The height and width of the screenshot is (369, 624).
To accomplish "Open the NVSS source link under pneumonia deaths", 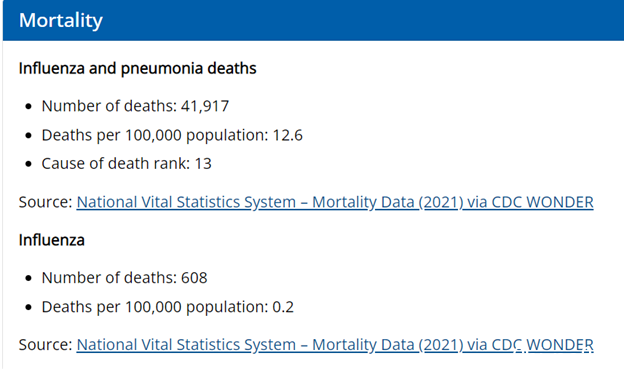I will click(335, 202).
